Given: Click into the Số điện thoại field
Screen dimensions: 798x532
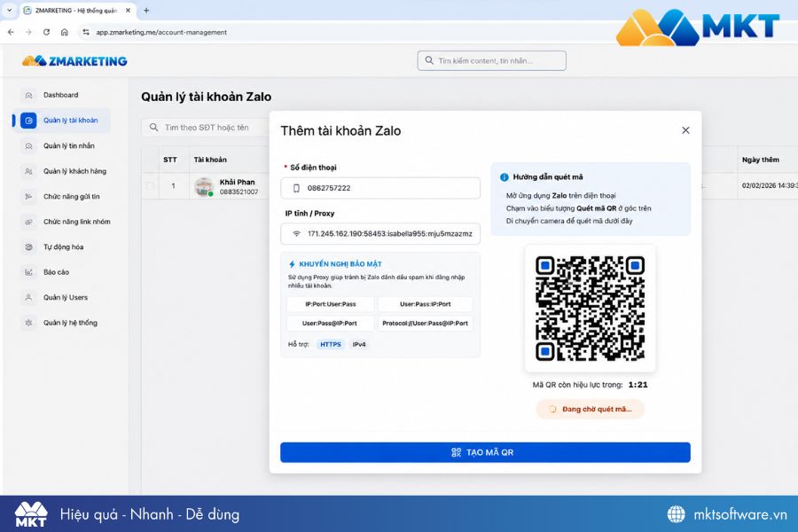Looking at the screenshot, I should tap(380, 188).
